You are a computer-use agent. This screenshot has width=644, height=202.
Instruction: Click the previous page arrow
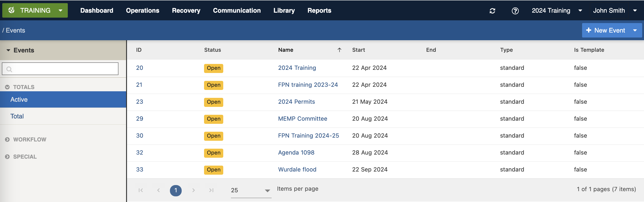click(x=158, y=190)
